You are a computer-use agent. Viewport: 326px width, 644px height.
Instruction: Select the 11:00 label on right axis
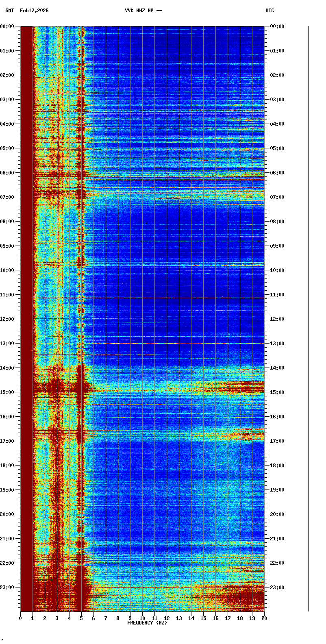[277, 295]
